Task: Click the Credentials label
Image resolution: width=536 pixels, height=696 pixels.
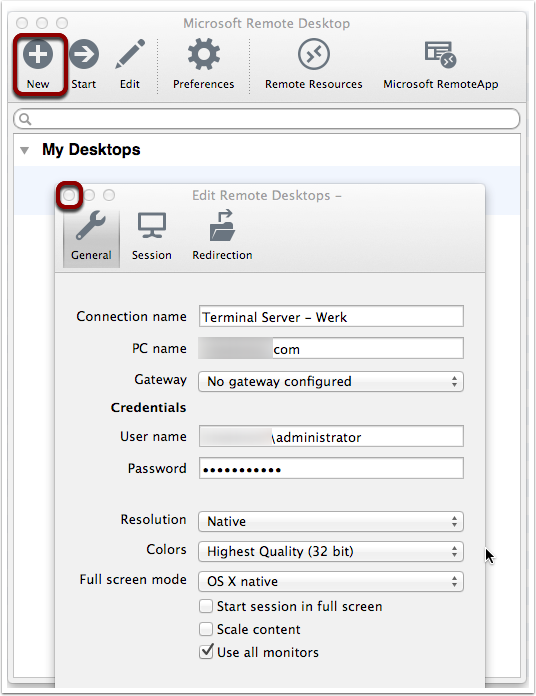Action: pos(149,407)
